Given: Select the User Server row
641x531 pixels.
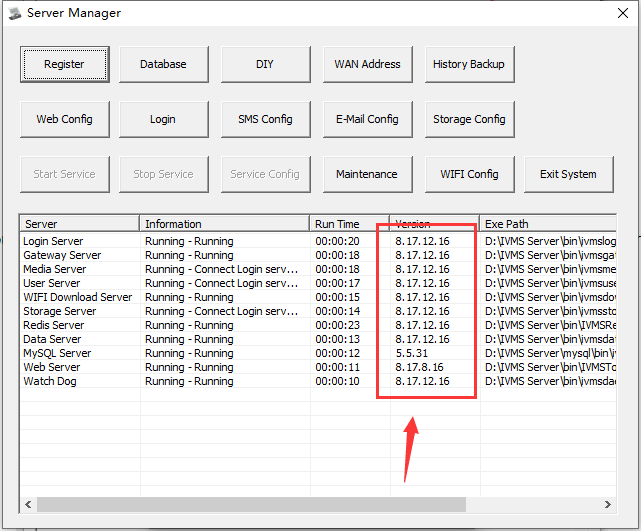Looking at the screenshot, I should 318,283.
